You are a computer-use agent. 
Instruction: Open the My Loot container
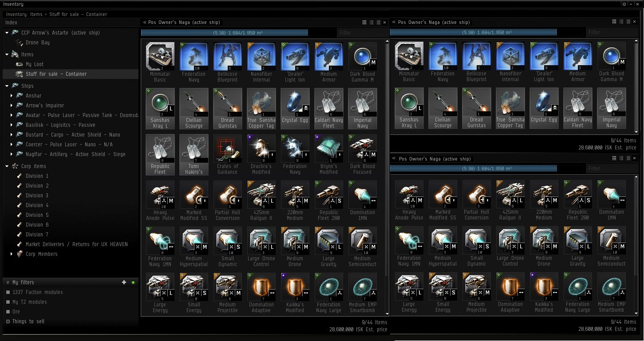(35, 64)
